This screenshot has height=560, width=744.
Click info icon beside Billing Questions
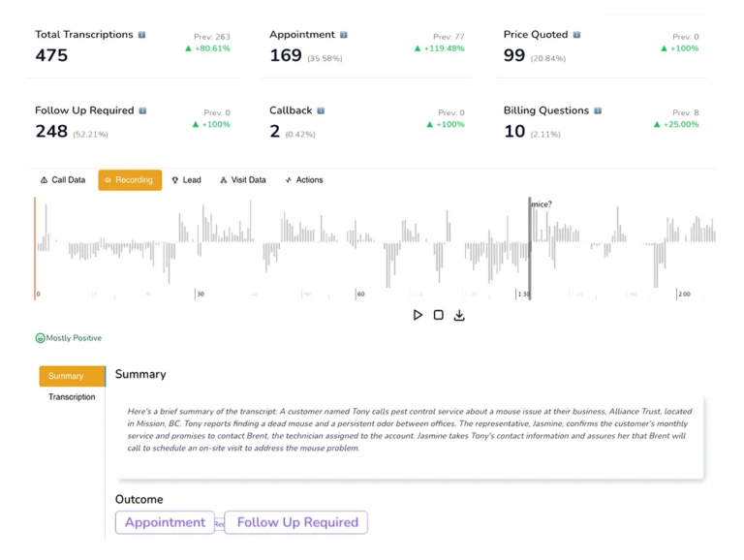coord(599,111)
